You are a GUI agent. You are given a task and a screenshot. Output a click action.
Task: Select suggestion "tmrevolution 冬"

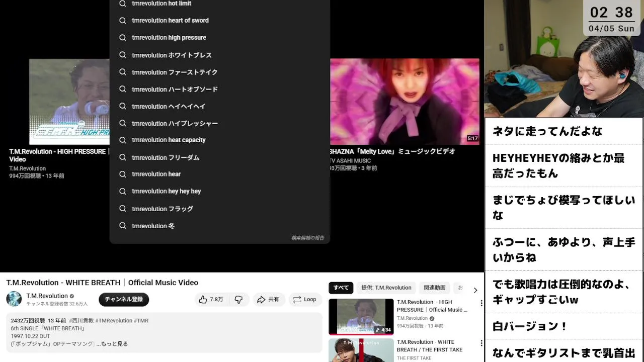(x=219, y=226)
